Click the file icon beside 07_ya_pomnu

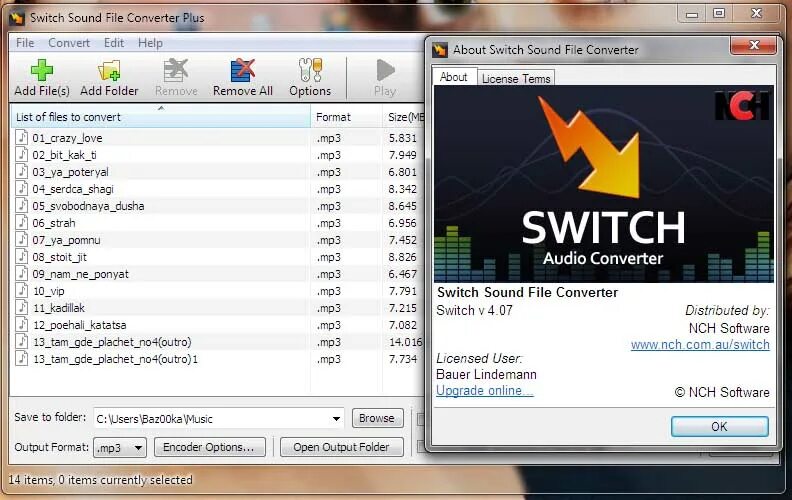[x=21, y=239]
